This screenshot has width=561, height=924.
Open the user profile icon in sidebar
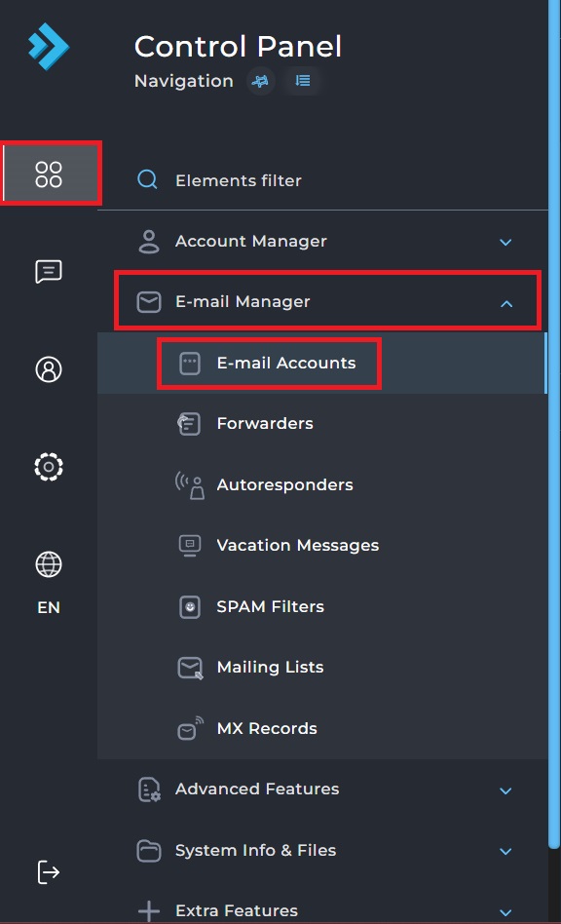pos(49,369)
